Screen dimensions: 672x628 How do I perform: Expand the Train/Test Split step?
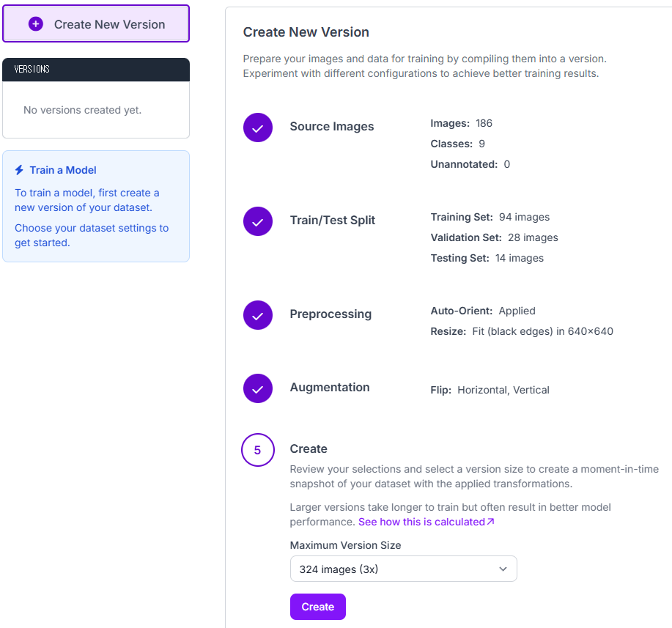click(332, 221)
